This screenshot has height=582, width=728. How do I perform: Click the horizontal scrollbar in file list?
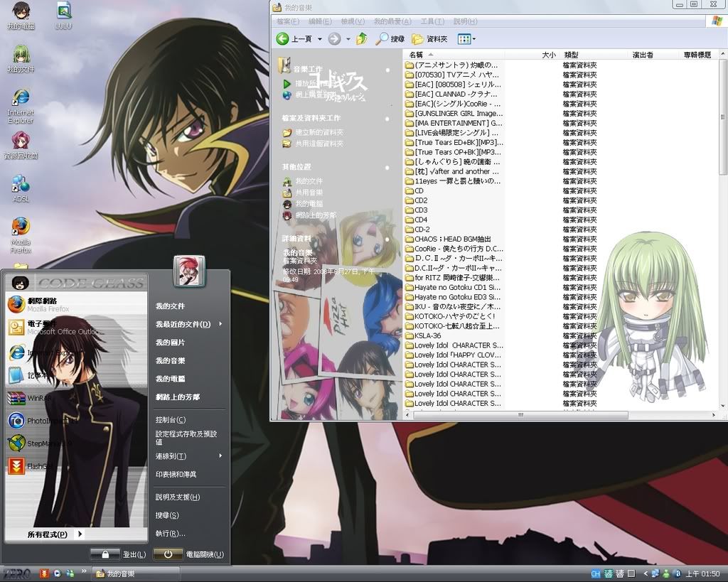[x=520, y=415]
